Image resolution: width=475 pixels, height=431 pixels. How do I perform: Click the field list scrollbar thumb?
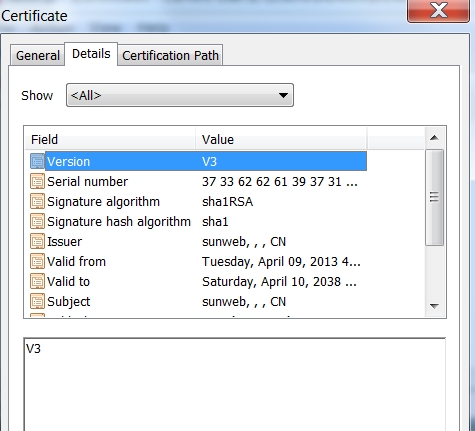point(434,198)
